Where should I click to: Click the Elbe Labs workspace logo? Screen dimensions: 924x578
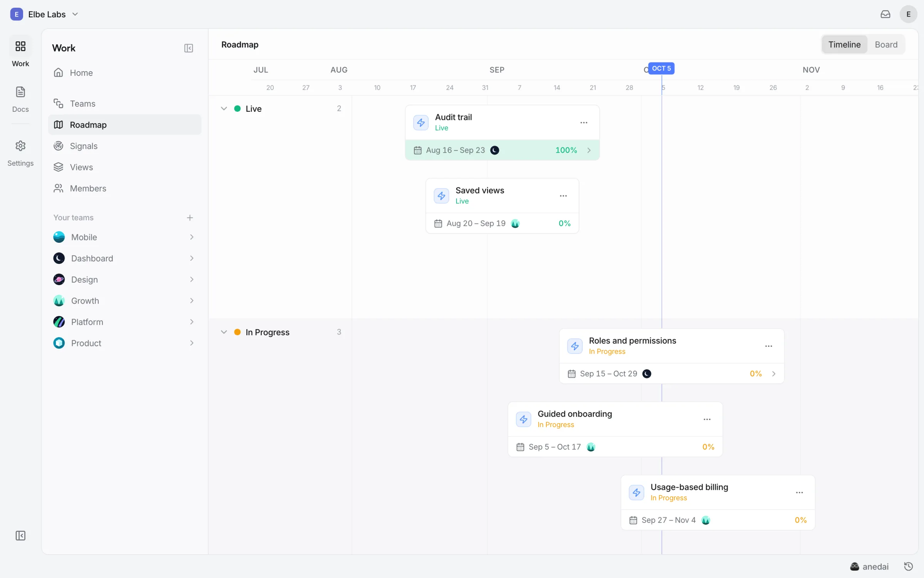17,14
